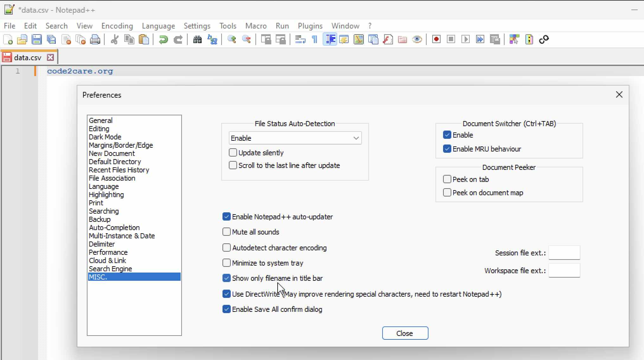Click the Close button in Preferences

405,333
